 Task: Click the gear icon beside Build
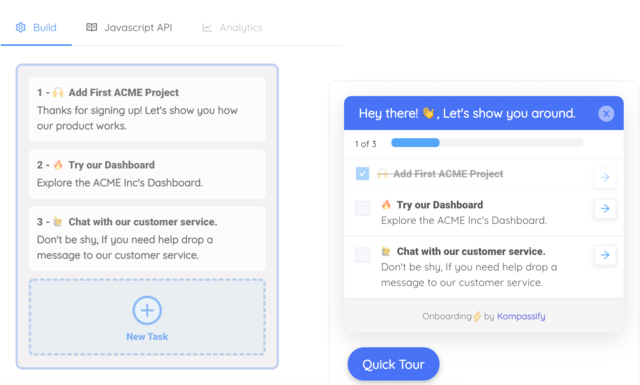pos(20,27)
